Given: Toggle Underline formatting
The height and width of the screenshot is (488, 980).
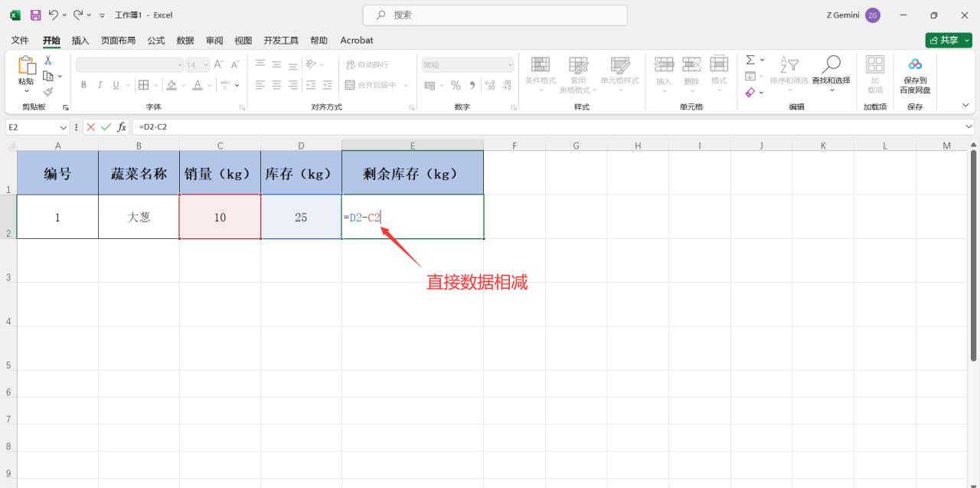Looking at the screenshot, I should tap(116, 85).
